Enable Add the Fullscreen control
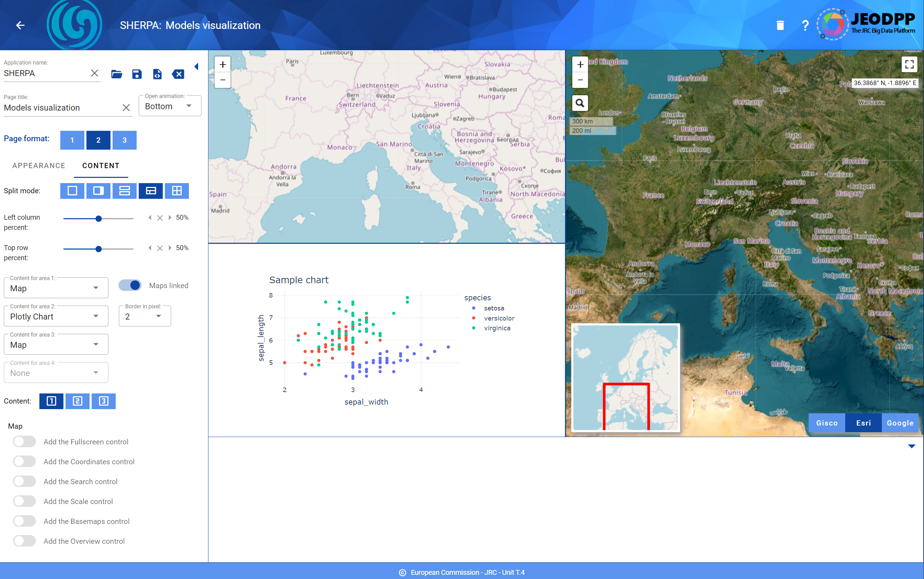Viewport: 924px width, 579px height. coord(24,442)
